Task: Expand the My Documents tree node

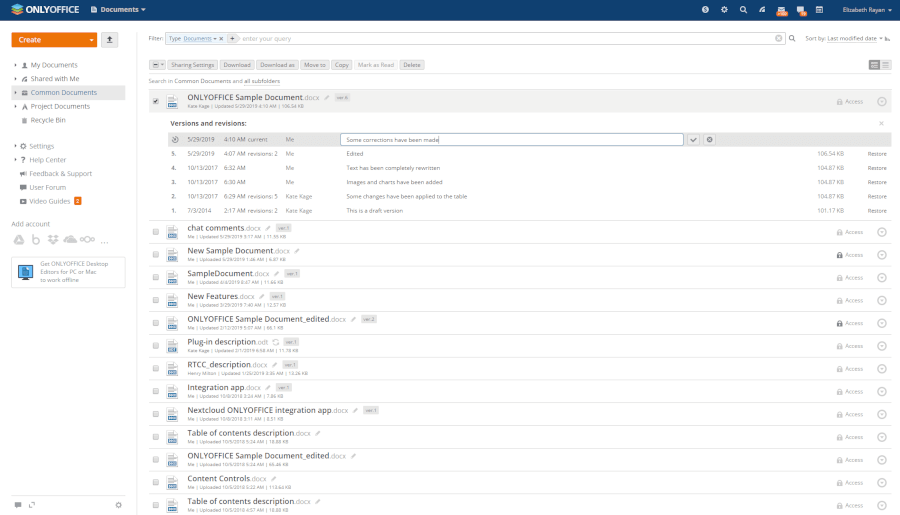Action: coord(15,65)
